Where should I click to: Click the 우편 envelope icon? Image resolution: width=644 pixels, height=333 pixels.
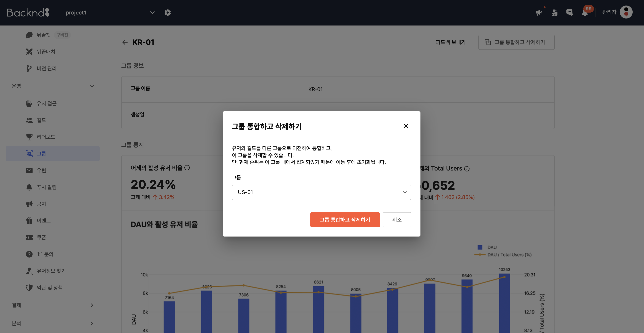point(29,170)
